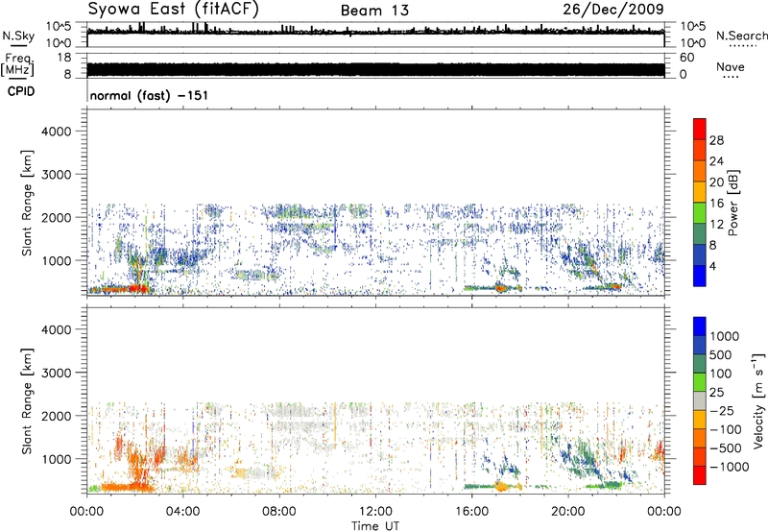Viewport: 768px width, 532px height.
Task: Click the 'Power [dB]' colorbar title
Action: coord(732,203)
